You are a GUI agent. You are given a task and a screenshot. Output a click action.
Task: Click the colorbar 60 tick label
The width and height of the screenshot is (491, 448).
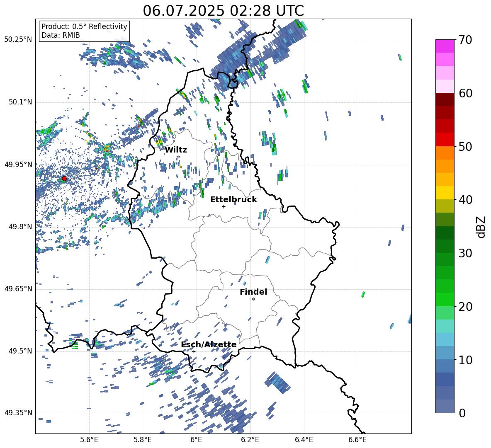(x=465, y=93)
